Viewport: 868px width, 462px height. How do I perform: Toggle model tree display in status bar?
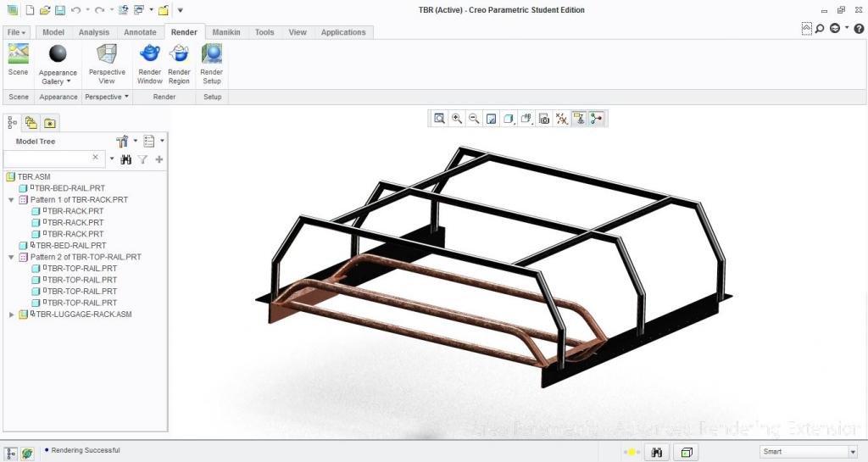[11, 454]
